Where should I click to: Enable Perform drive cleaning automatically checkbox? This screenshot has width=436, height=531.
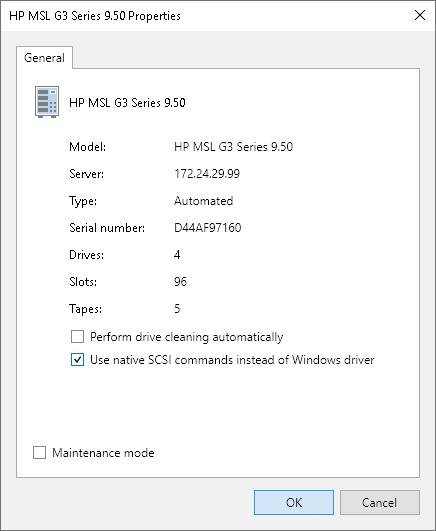77,337
